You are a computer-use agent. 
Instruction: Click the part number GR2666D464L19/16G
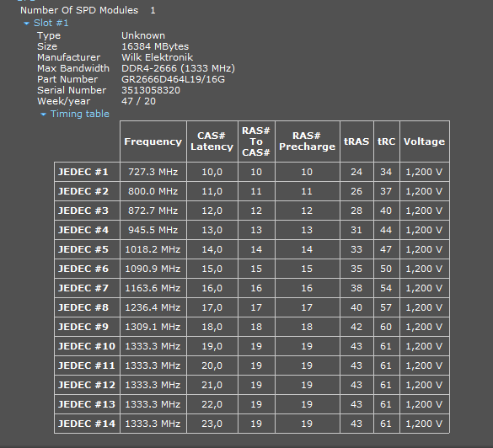[174, 79]
